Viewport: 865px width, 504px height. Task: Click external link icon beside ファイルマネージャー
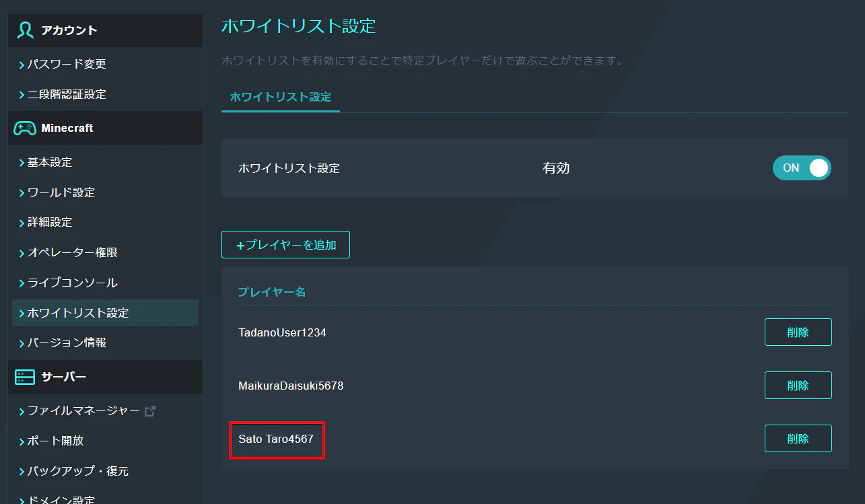[150, 410]
